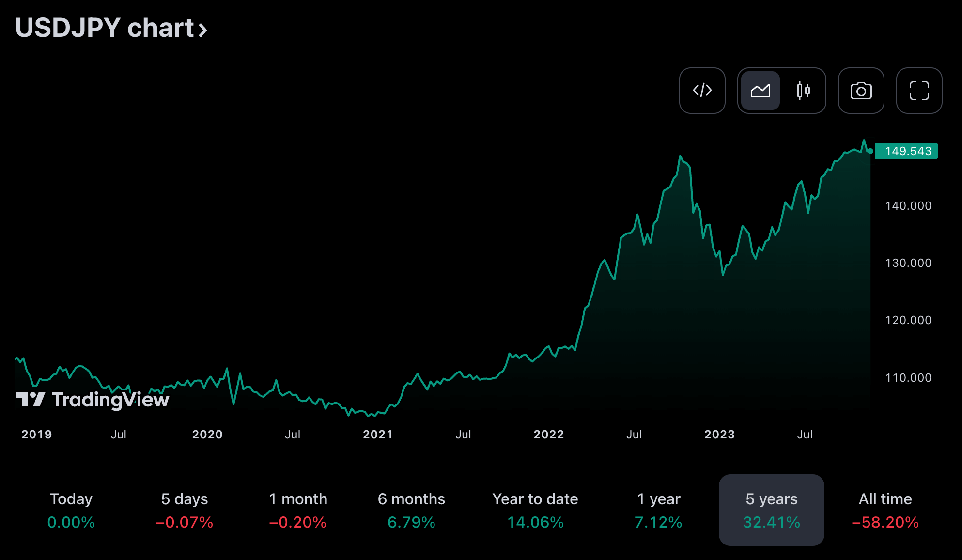Click the 130.000 price axis label
Viewport: 962px width, 560px height.
908,263
